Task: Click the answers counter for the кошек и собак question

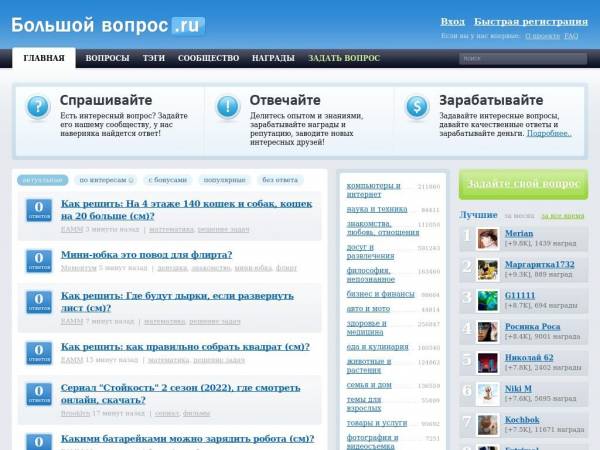Action: [39, 210]
